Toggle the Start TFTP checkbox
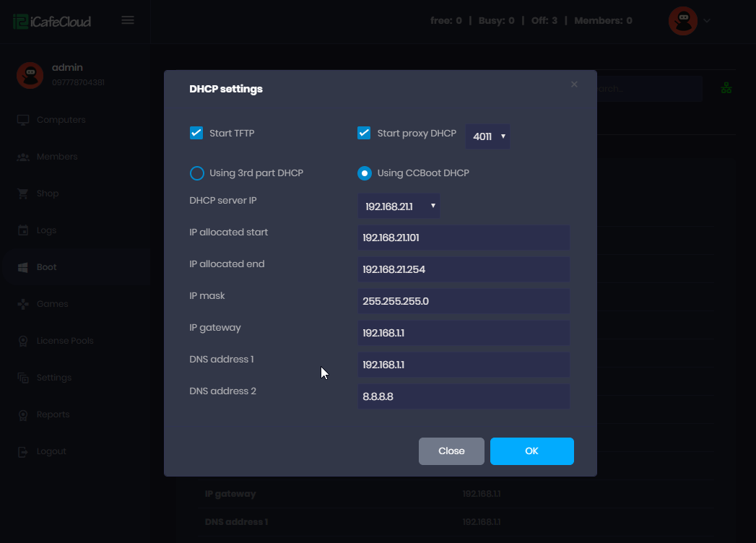 [x=196, y=133]
